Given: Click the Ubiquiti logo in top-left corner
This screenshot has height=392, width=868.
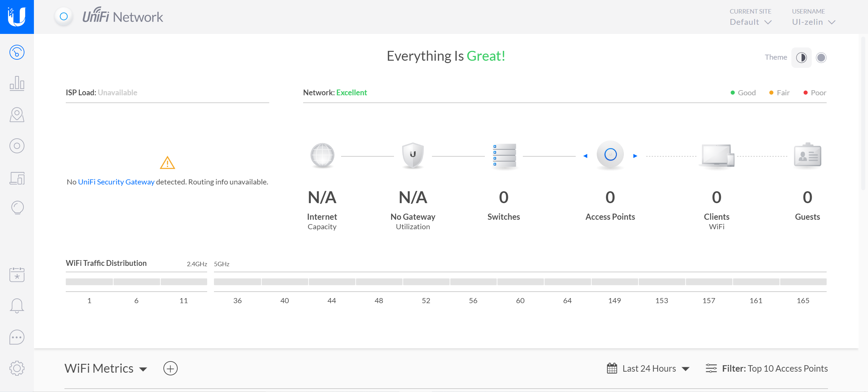Looking at the screenshot, I should click(x=17, y=17).
